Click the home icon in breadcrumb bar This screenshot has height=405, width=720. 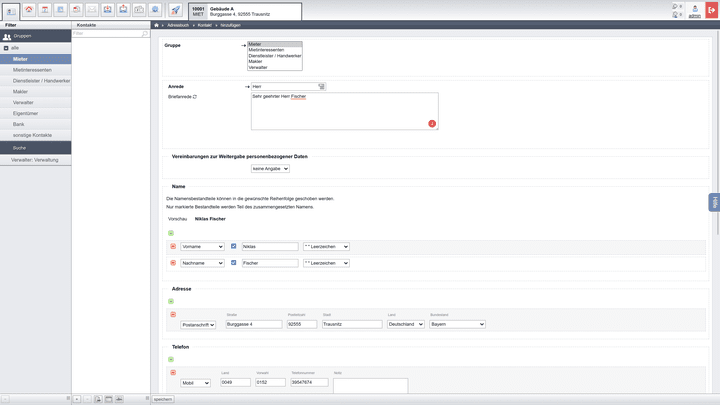[157, 24]
